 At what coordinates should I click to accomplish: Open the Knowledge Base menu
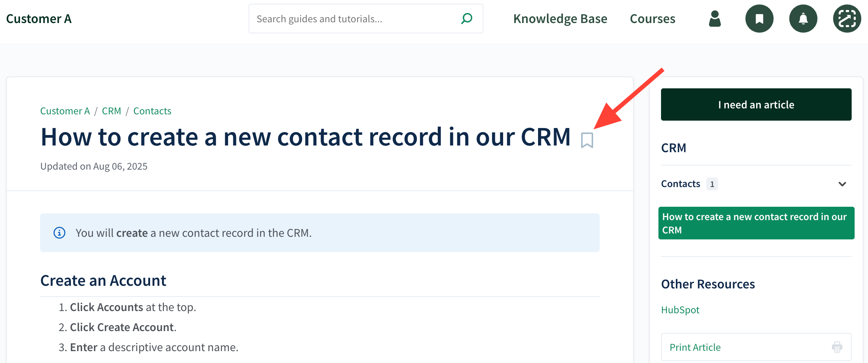click(x=560, y=19)
